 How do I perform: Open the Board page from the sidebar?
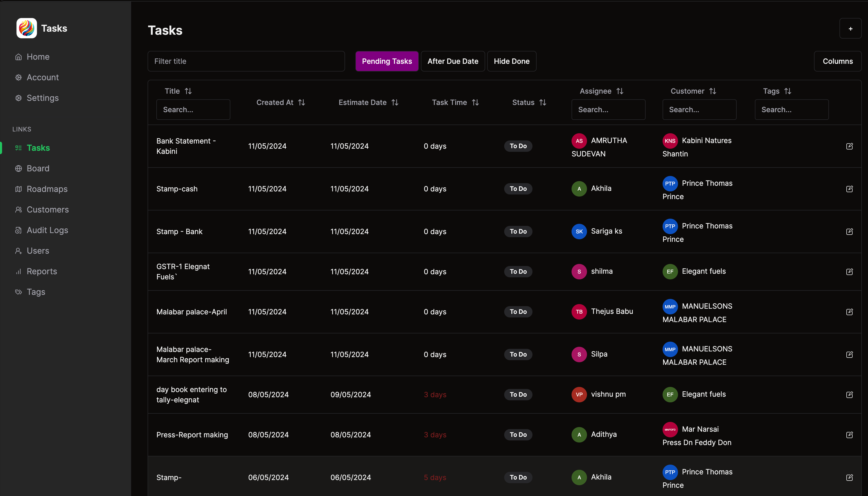[38, 168]
